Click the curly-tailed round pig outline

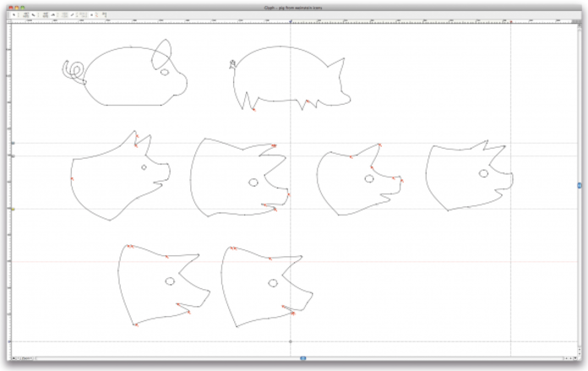pos(124,73)
